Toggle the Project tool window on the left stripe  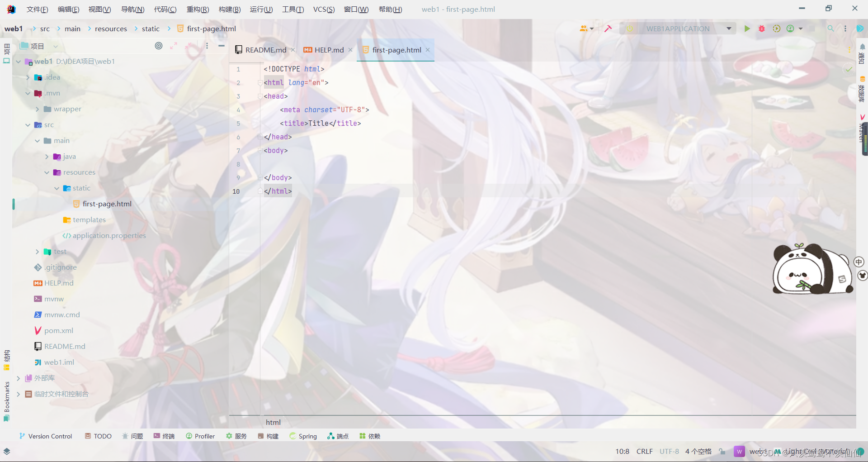6,53
